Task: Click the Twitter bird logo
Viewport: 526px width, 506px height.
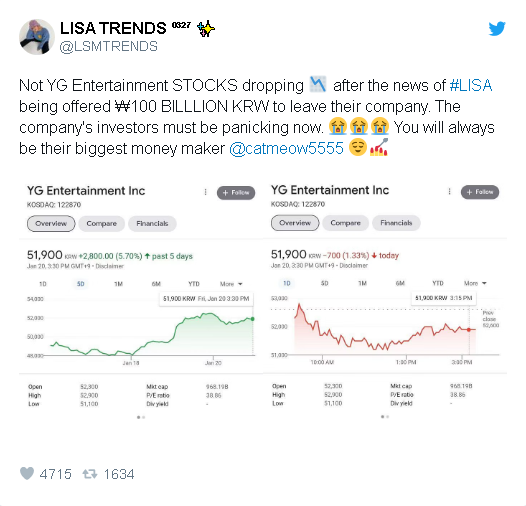Action: (x=497, y=28)
